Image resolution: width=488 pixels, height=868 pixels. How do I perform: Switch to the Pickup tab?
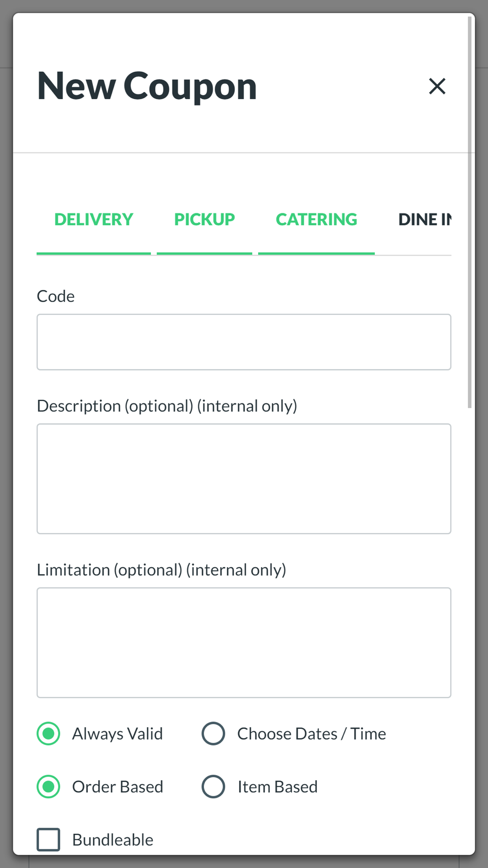click(x=204, y=220)
